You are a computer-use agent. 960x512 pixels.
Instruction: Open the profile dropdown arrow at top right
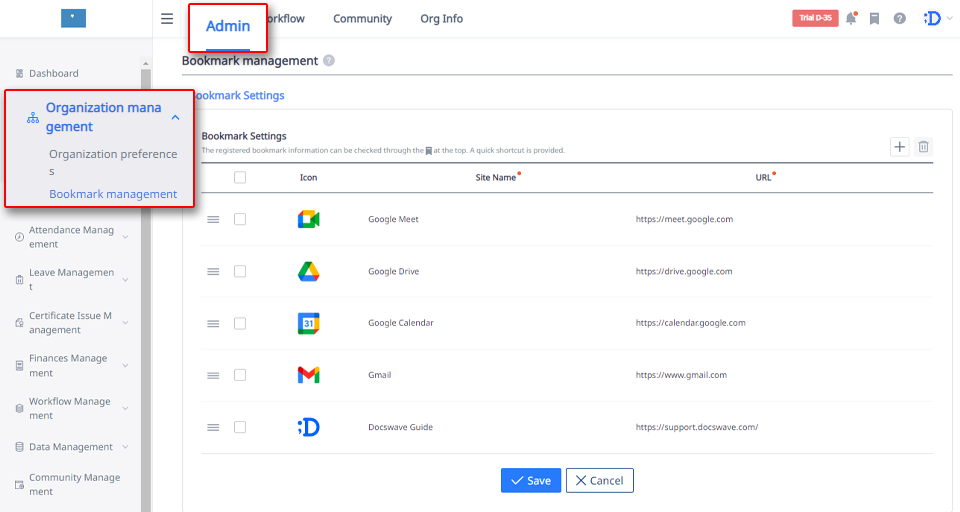tap(950, 18)
